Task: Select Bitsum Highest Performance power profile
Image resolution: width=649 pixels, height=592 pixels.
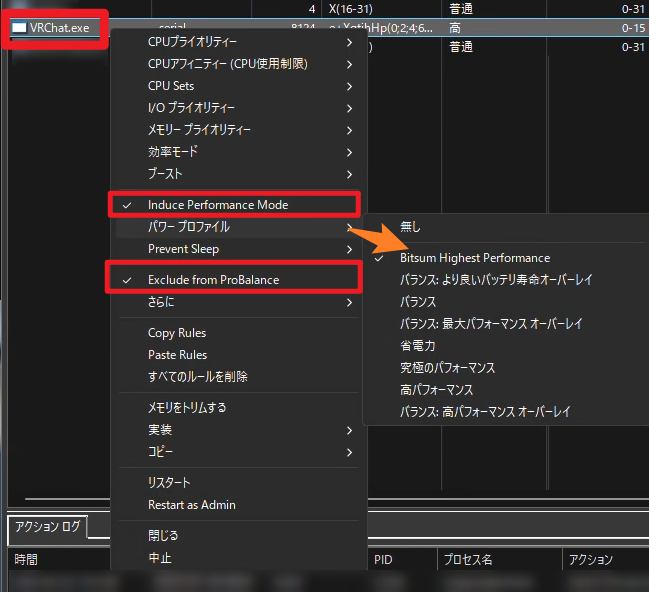Action: point(508,258)
